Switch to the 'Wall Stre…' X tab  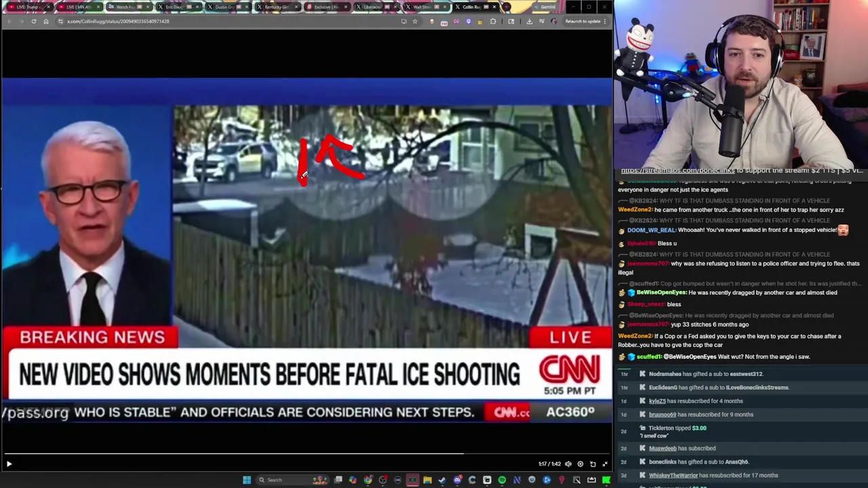tap(426, 7)
